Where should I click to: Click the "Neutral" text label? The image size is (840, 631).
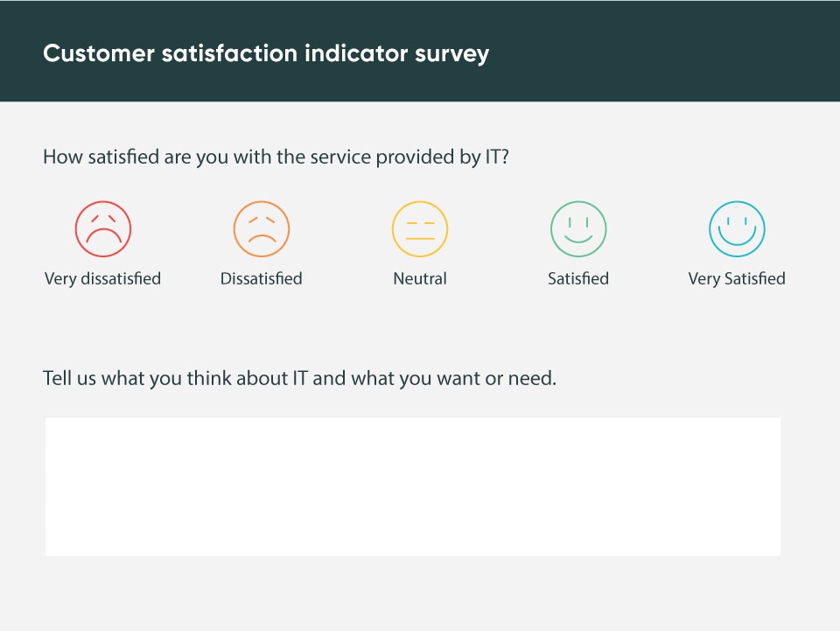point(420,279)
